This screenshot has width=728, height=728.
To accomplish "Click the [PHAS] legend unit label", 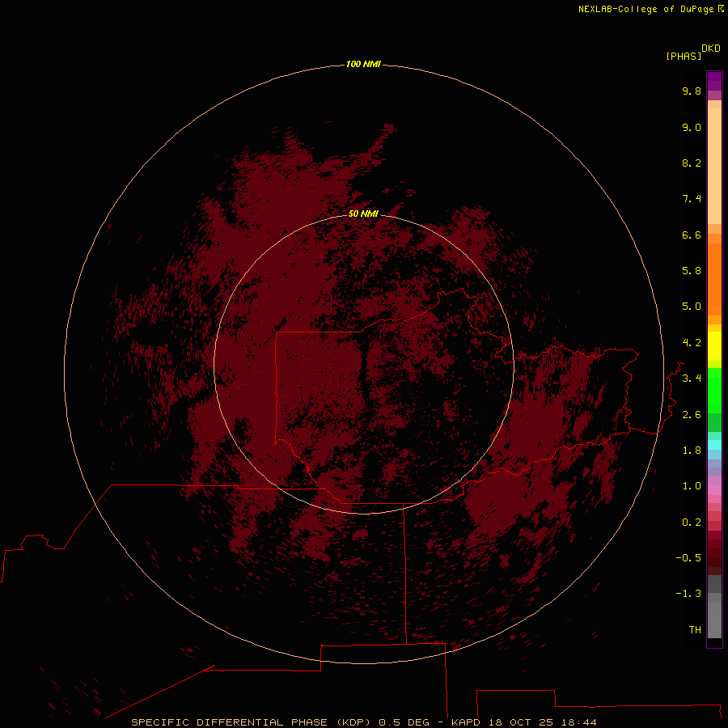I will 684,57.
